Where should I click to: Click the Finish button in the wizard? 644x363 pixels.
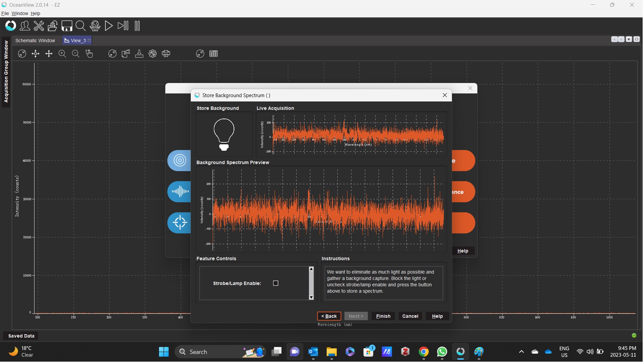pos(384,316)
